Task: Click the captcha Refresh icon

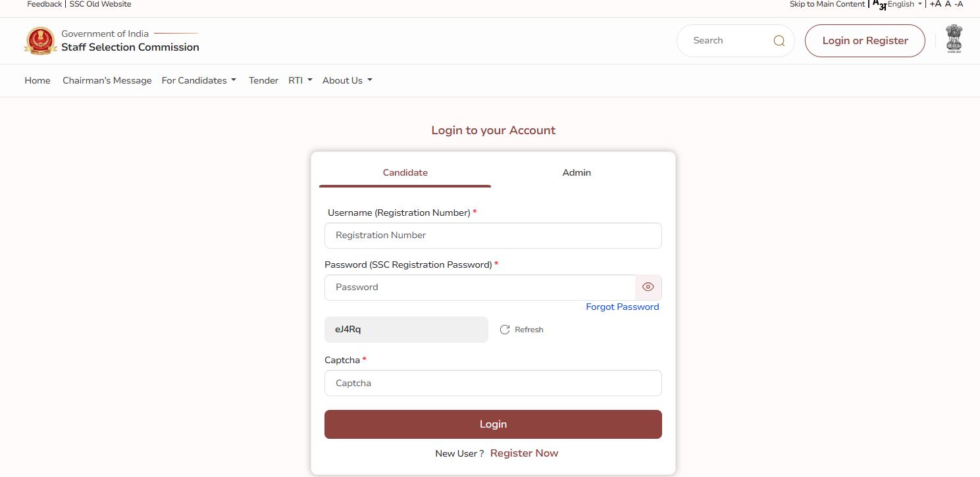Action: click(505, 330)
